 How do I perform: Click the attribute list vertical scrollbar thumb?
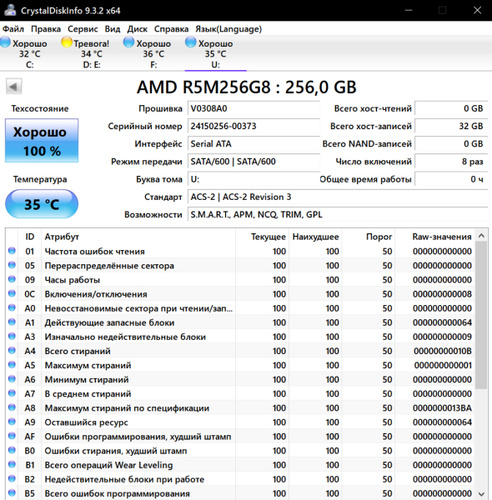click(x=481, y=315)
